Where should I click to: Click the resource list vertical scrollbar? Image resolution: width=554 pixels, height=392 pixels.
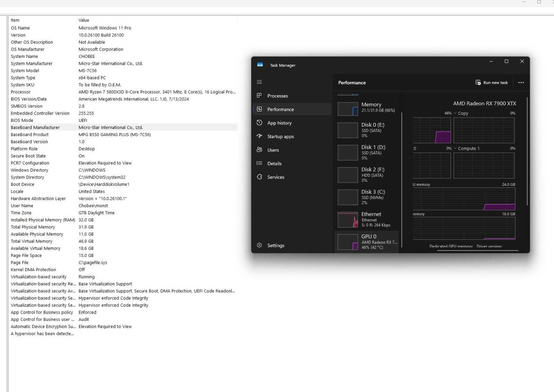tap(402, 180)
